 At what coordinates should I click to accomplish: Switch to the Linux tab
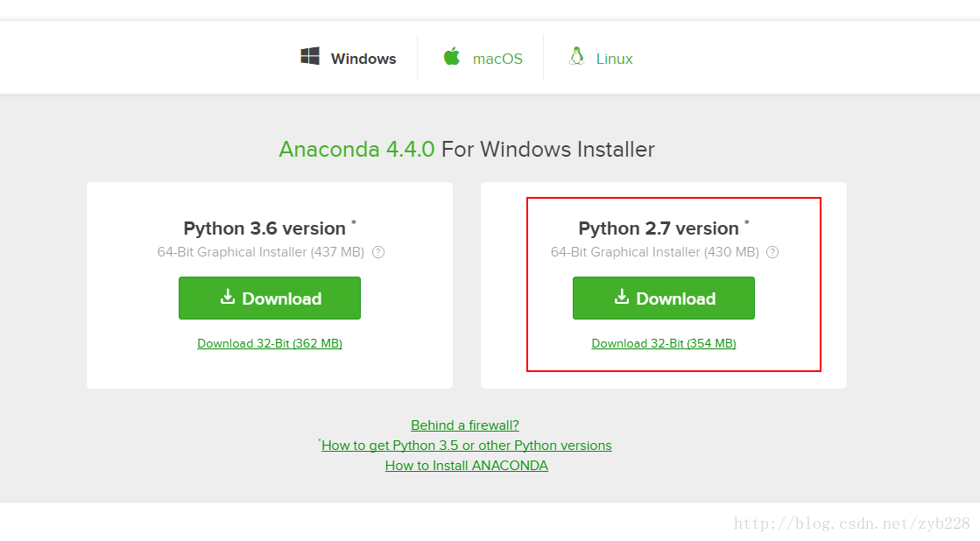point(601,58)
